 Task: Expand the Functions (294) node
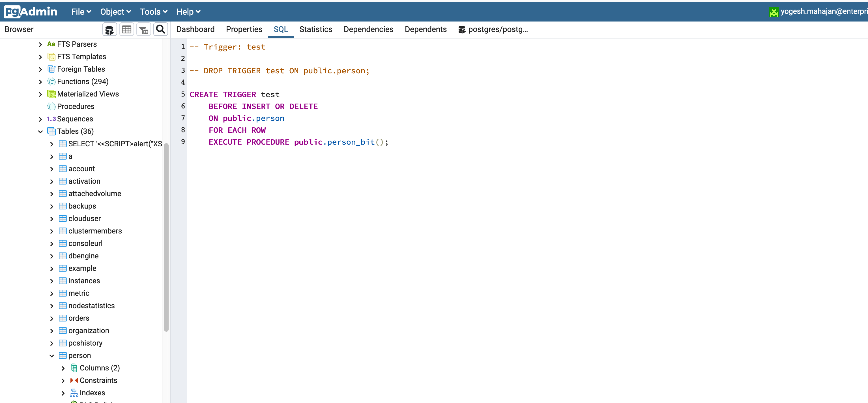40,81
